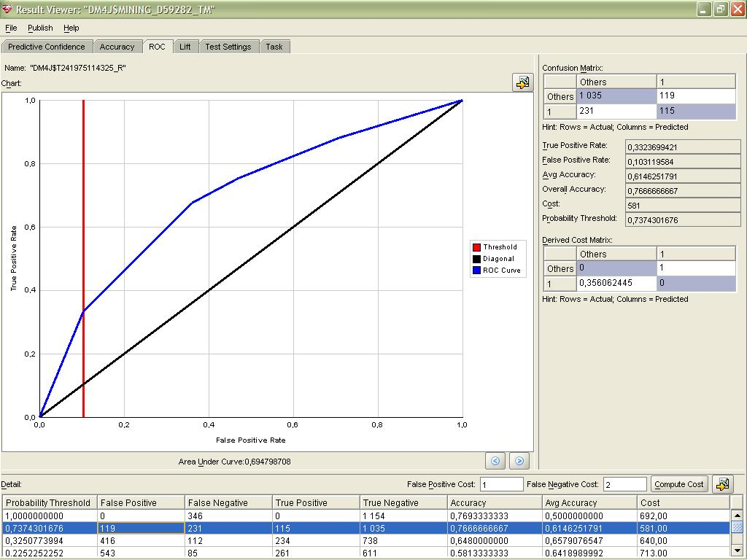This screenshot has height=560, width=747.
Task: Click the detail table export icon beside Compute Cost
Action: tap(723, 484)
